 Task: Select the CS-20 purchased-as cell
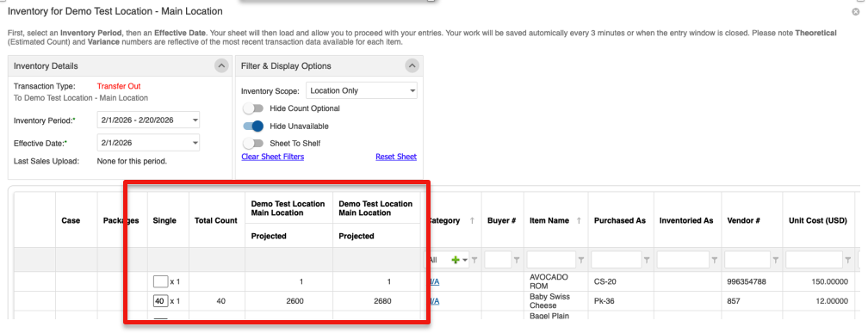click(x=621, y=281)
